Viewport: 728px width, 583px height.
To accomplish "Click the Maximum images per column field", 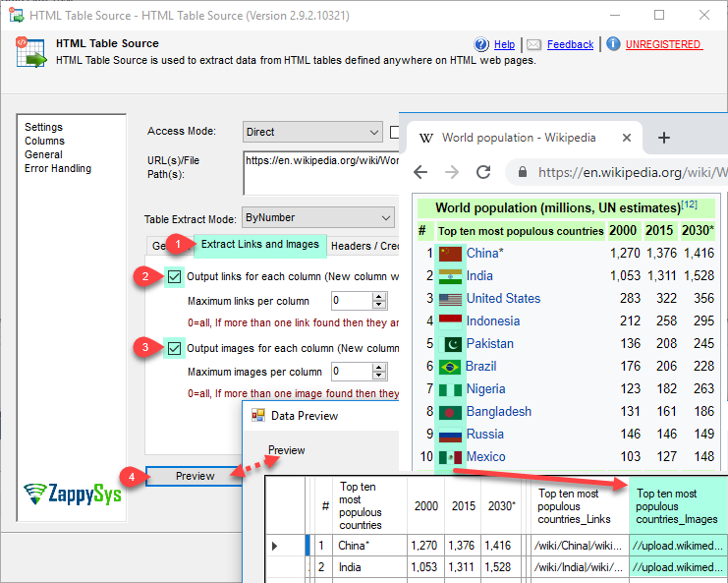I will 352,372.
